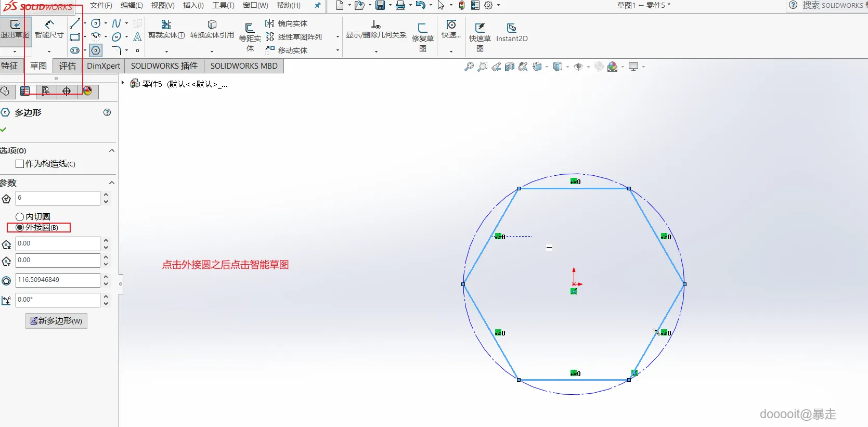
Task: Click Mirror Entities (镜向实体)
Action: coord(286,23)
